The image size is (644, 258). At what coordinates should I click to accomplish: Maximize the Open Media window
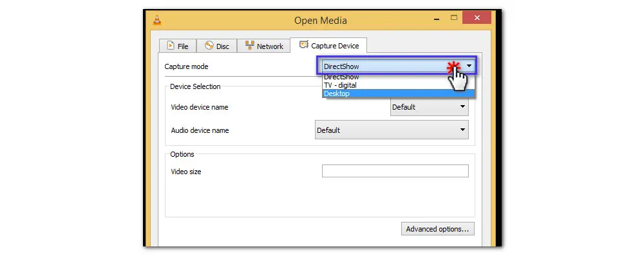(454, 17)
